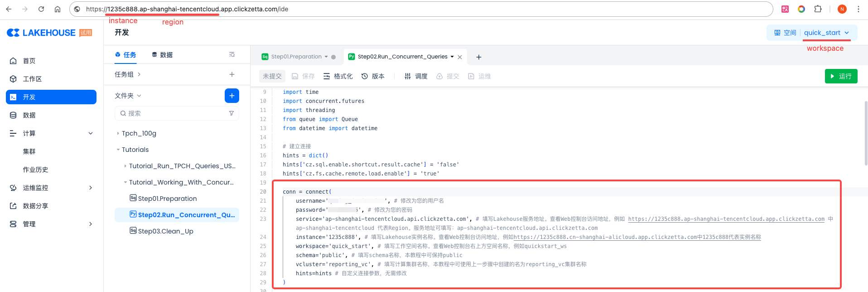Open the browser home page
This screenshot has width=868, height=292.
point(58,9)
